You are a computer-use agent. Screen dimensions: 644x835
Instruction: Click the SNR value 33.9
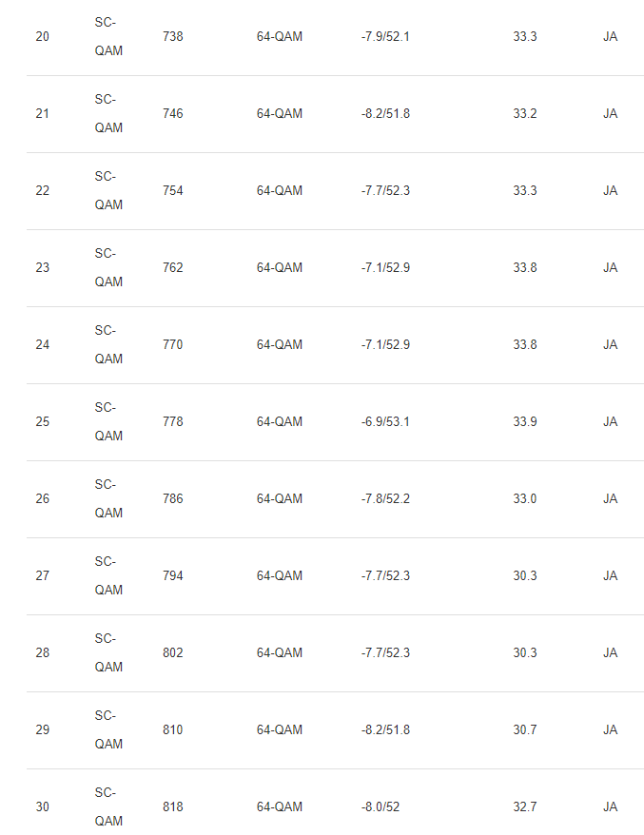tap(524, 422)
